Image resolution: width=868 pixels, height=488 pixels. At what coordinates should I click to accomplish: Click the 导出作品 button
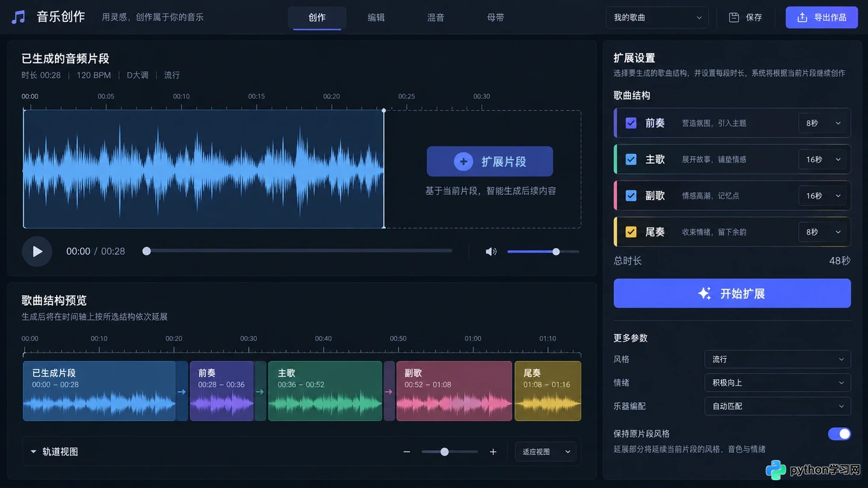(822, 17)
